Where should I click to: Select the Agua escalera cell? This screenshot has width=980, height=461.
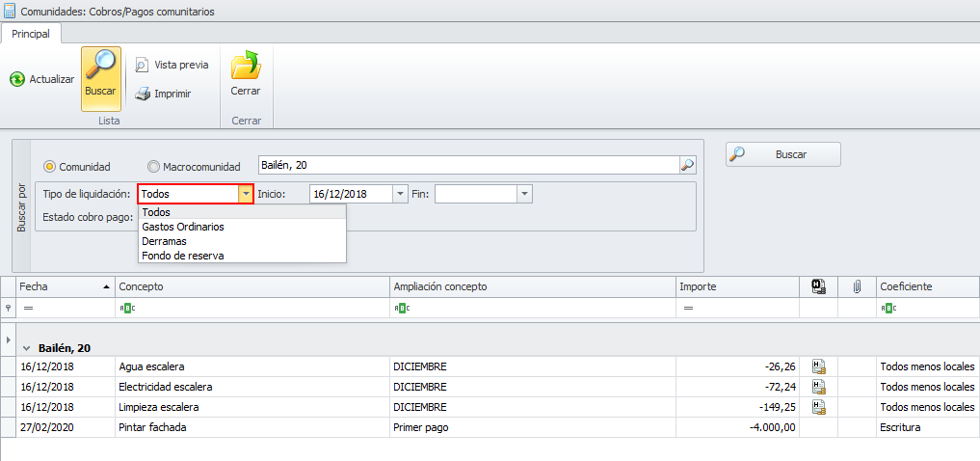click(252, 366)
